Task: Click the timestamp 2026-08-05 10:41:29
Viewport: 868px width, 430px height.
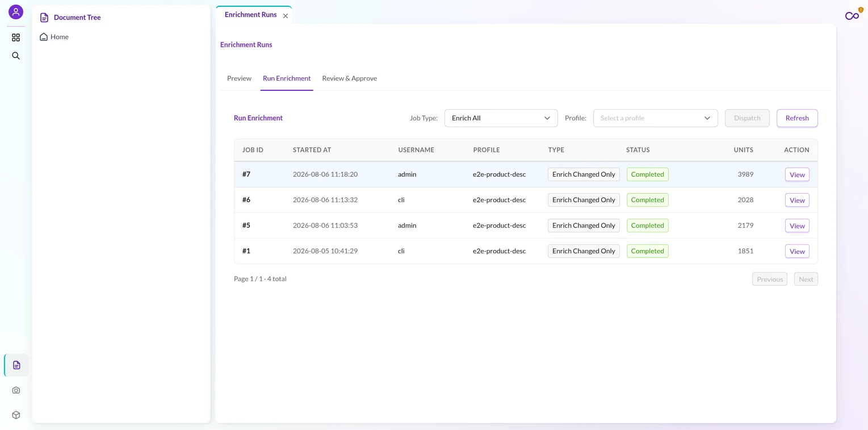Action: [x=325, y=251]
